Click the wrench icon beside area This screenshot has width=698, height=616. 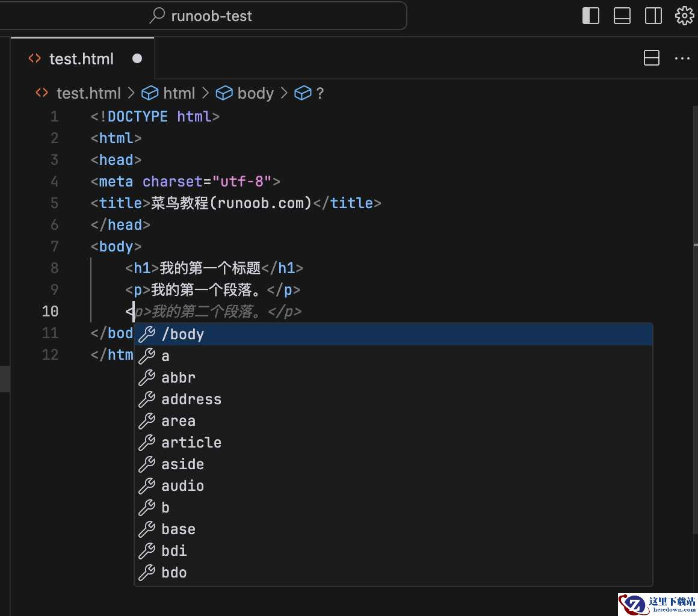(147, 421)
